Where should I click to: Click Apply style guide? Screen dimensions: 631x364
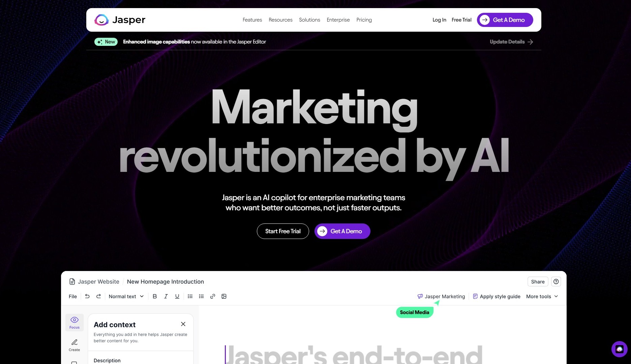point(497,297)
